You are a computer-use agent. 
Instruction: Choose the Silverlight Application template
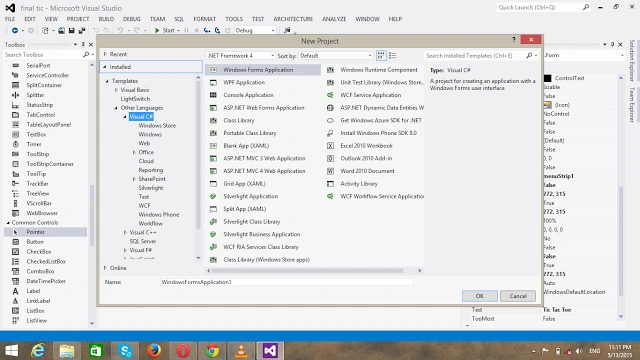[x=250, y=196]
